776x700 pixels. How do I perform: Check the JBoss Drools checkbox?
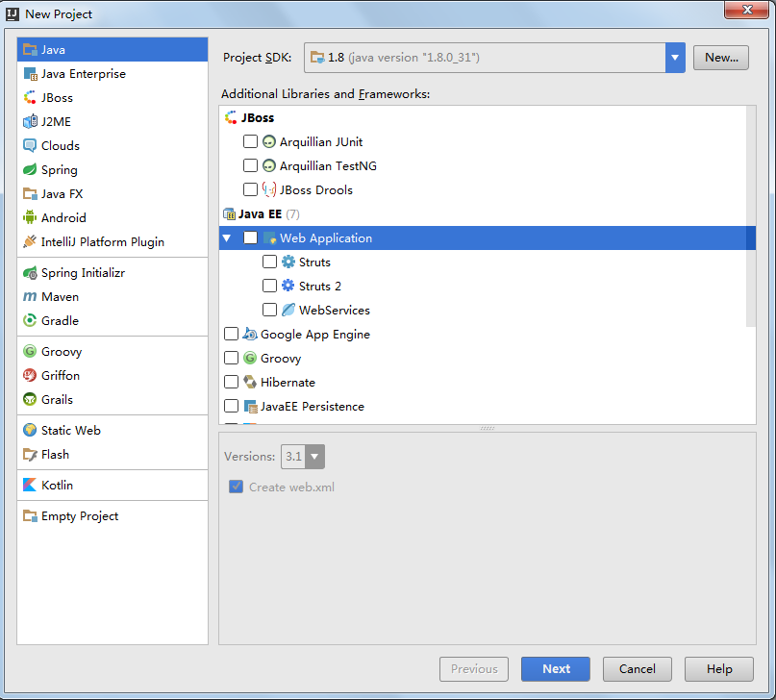pyautogui.click(x=250, y=189)
